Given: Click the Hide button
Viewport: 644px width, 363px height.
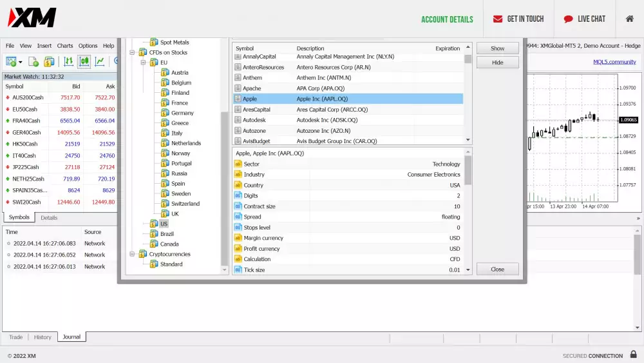Looking at the screenshot, I should [x=497, y=63].
